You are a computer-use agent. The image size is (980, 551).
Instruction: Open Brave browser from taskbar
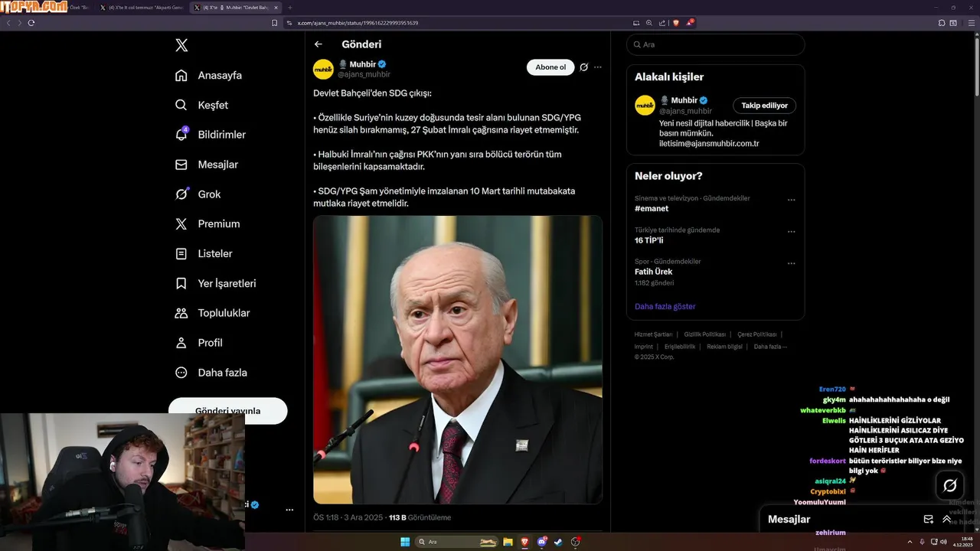(524, 542)
